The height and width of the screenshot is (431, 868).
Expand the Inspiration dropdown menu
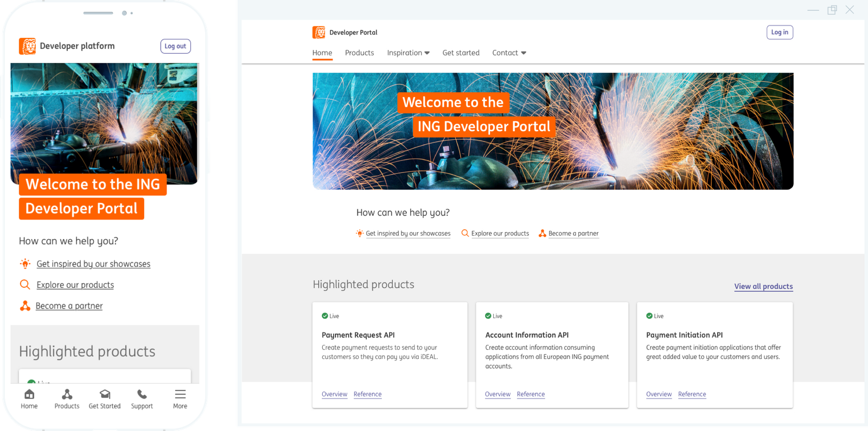click(408, 53)
